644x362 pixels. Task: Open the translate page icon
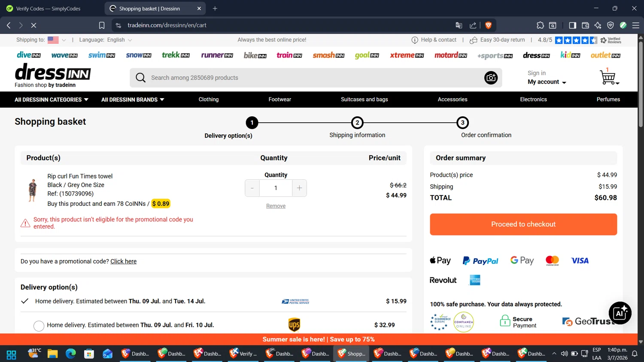pos(459,25)
